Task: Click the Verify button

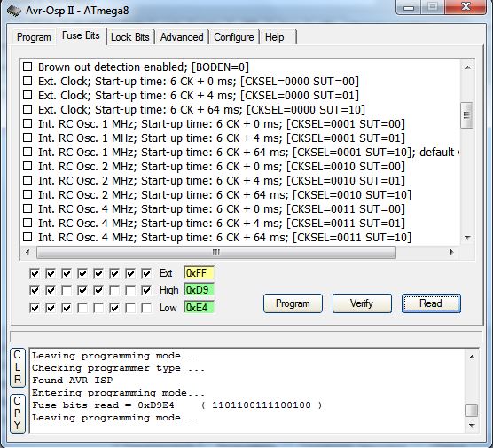Action: point(362,303)
